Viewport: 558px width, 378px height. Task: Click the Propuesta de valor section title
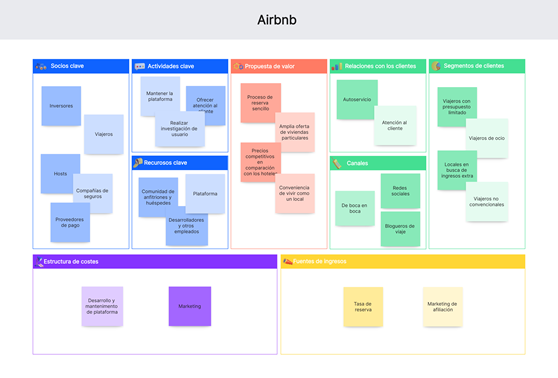pyautogui.click(x=270, y=66)
